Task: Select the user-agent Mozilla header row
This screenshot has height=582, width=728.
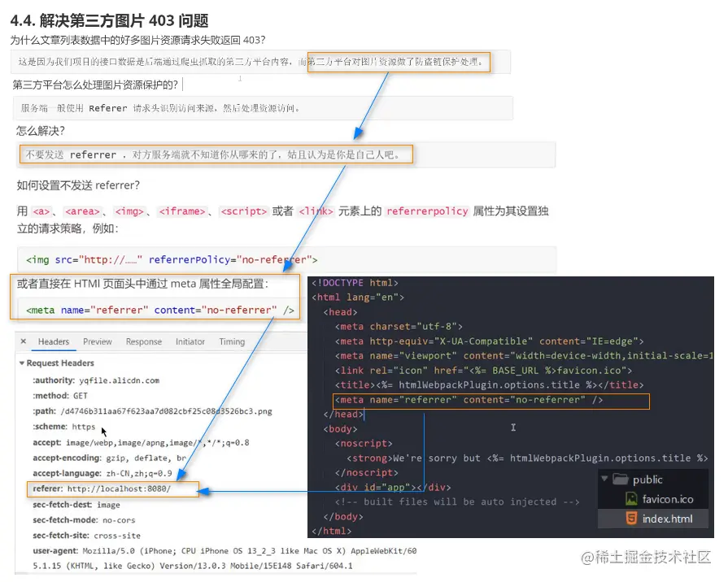Action: click(x=225, y=558)
